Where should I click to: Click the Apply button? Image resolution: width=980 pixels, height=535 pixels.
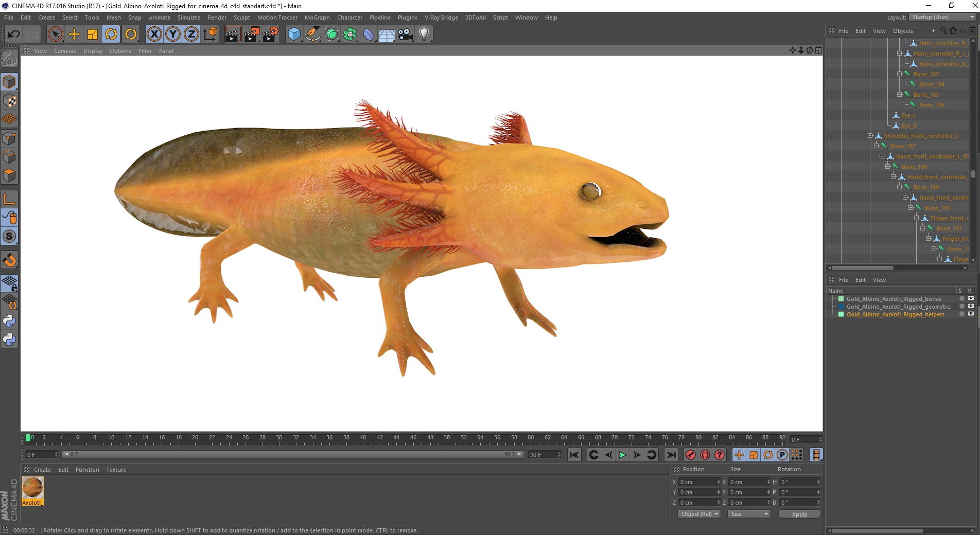pos(799,514)
